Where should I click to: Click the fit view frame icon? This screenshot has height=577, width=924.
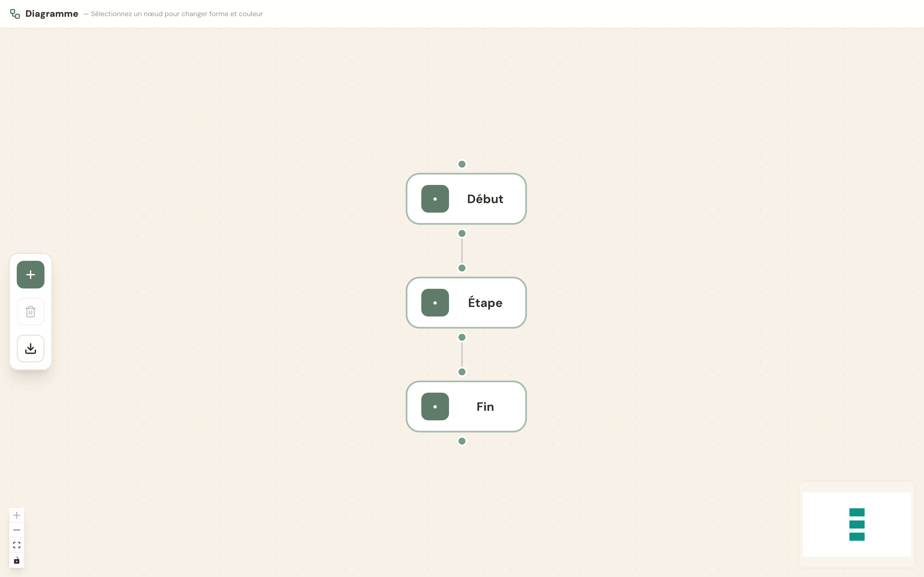17,545
